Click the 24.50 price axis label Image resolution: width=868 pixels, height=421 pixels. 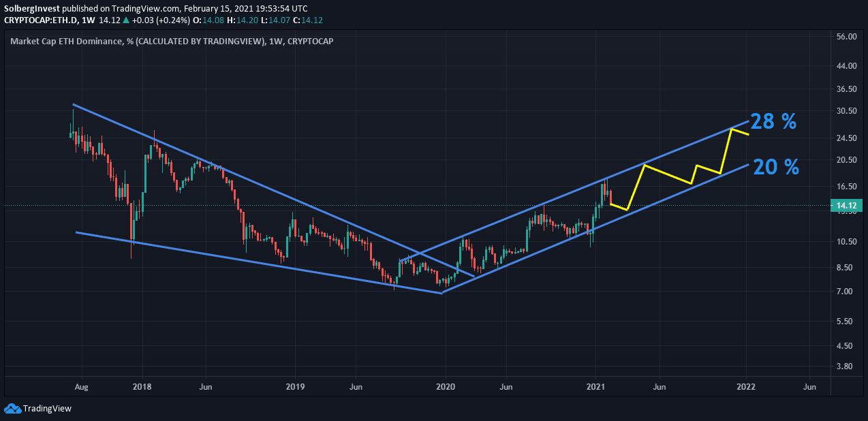846,138
